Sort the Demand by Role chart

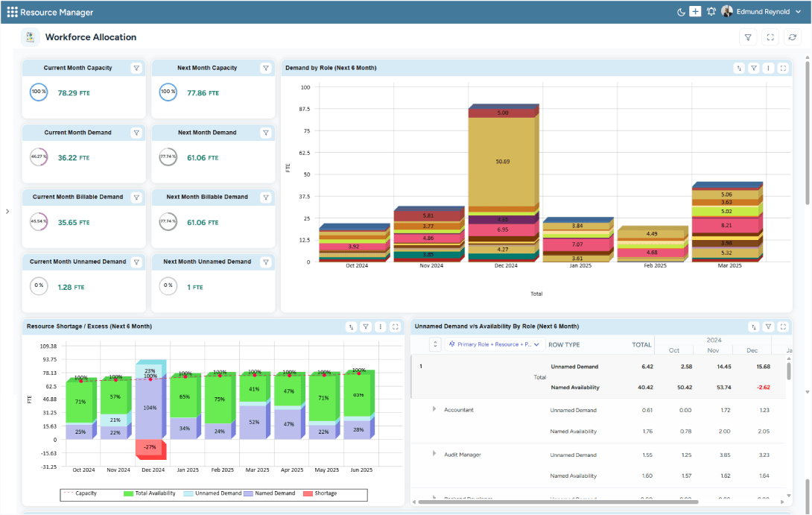coord(739,68)
